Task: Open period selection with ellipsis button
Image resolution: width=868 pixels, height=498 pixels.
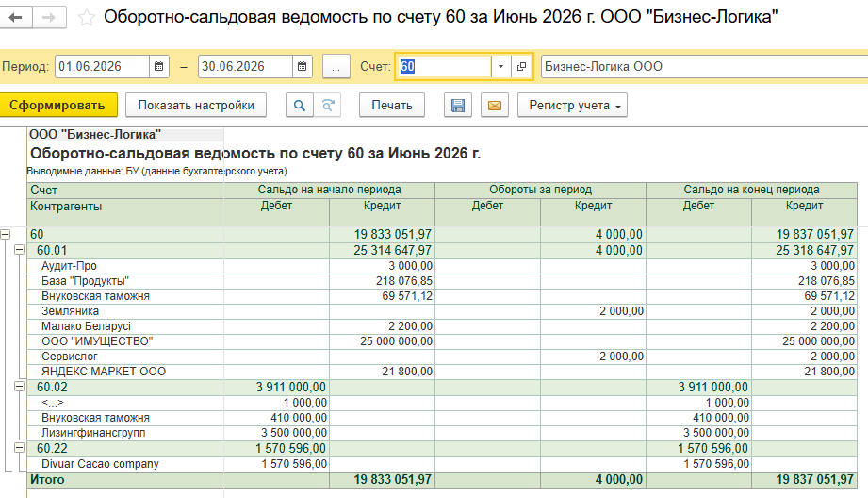Action: click(x=336, y=66)
